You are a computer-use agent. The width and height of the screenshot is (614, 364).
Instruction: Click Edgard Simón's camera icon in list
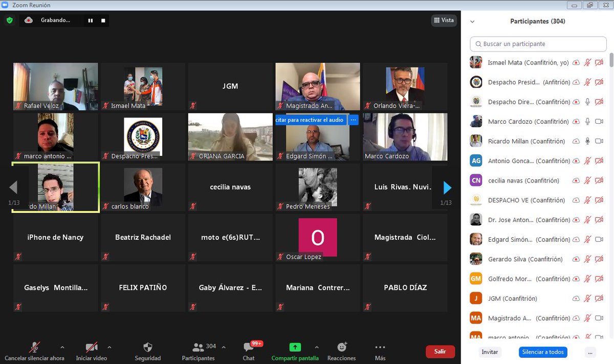[x=599, y=239]
